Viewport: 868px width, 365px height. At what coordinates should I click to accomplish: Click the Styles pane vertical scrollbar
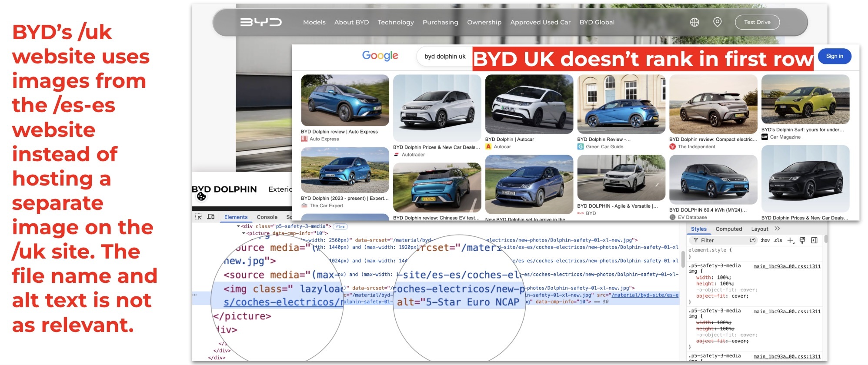pyautogui.click(x=825, y=239)
